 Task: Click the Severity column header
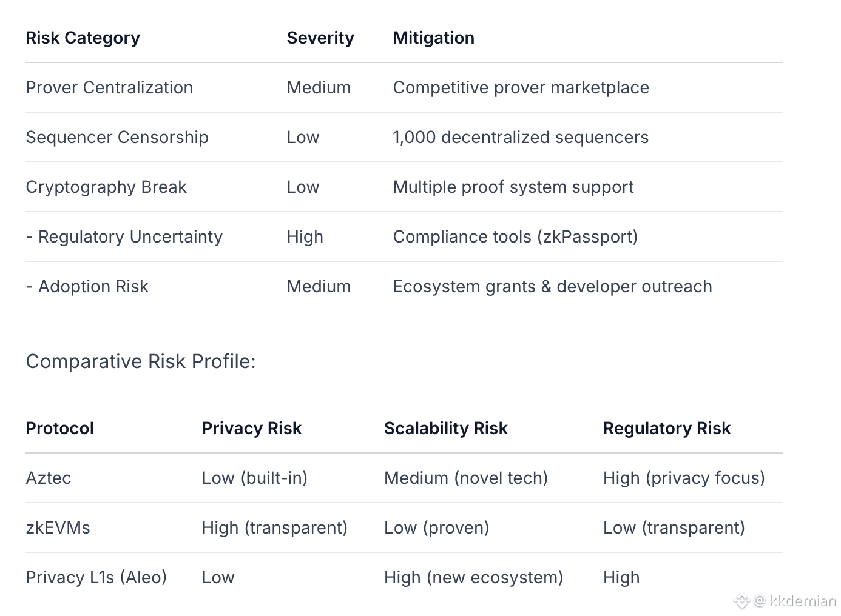[320, 38]
